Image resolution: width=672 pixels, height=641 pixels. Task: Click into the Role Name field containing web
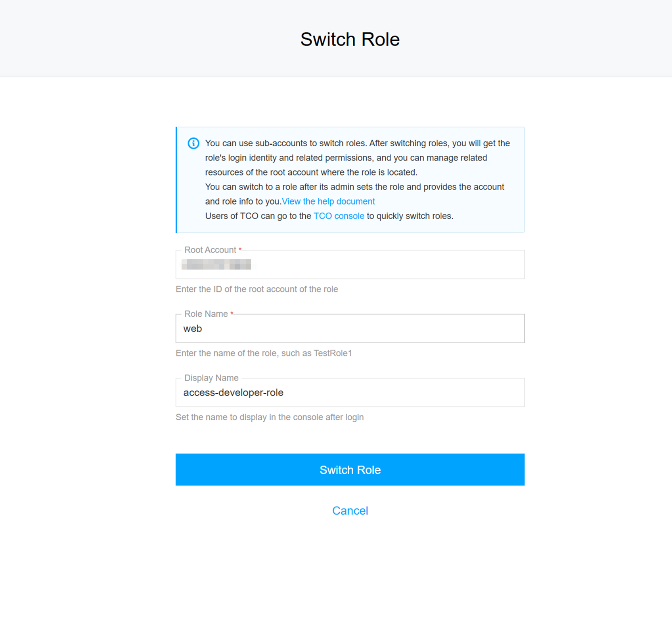click(x=350, y=329)
